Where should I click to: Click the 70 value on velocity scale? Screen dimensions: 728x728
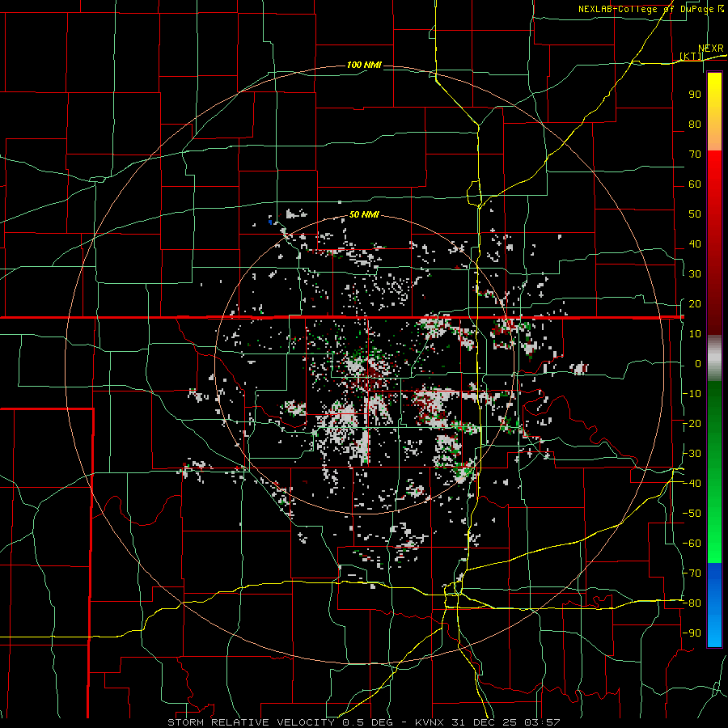click(x=695, y=154)
